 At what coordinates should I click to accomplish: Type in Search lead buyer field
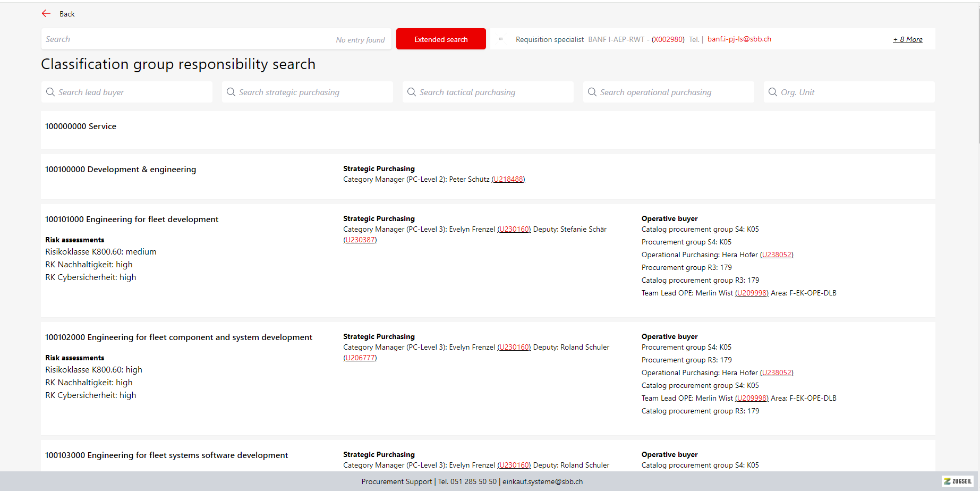click(x=133, y=92)
